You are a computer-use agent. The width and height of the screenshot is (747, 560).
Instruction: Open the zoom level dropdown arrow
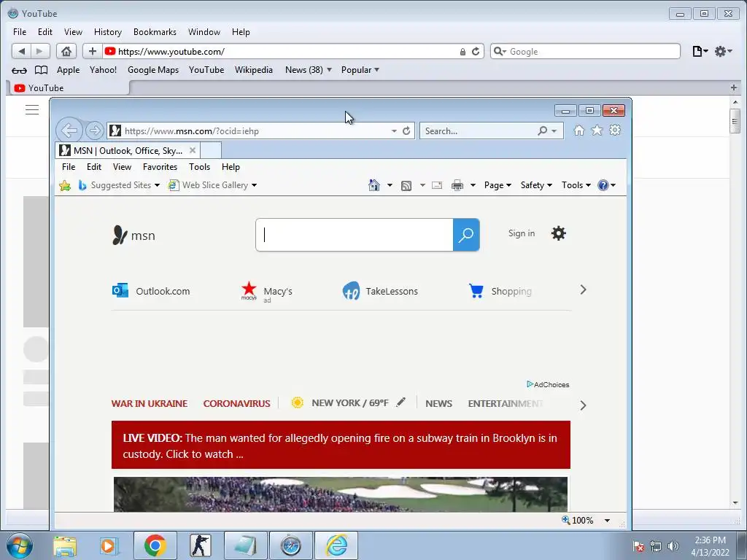point(607,521)
